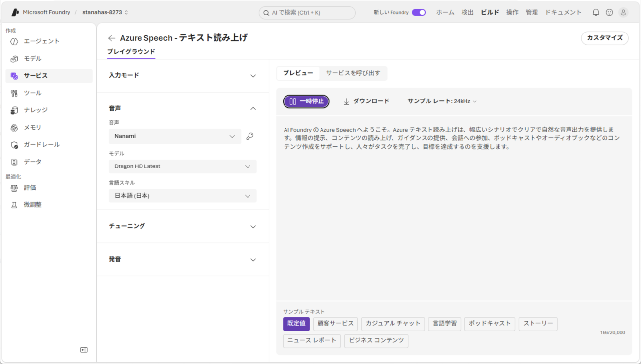Image resolution: width=641 pixels, height=364 pixels.
Task: Click into the text-to-speech input text area
Action: click(x=454, y=208)
